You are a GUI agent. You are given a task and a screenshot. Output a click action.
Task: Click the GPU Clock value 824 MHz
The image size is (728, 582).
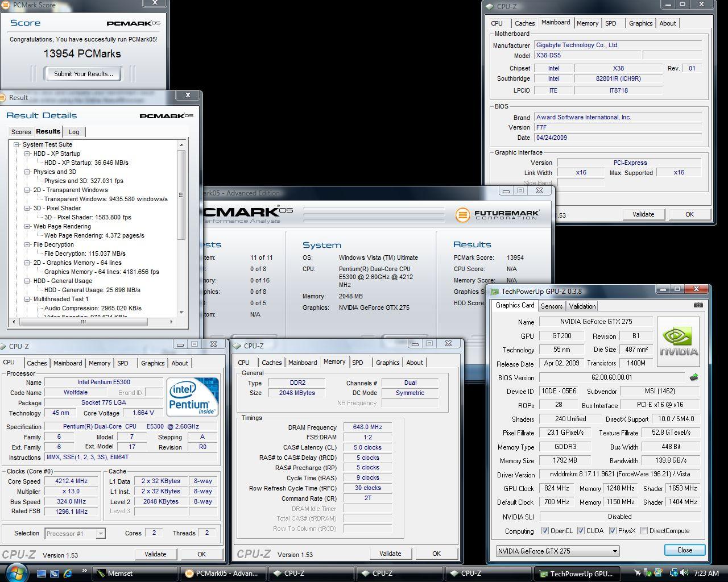click(x=556, y=488)
